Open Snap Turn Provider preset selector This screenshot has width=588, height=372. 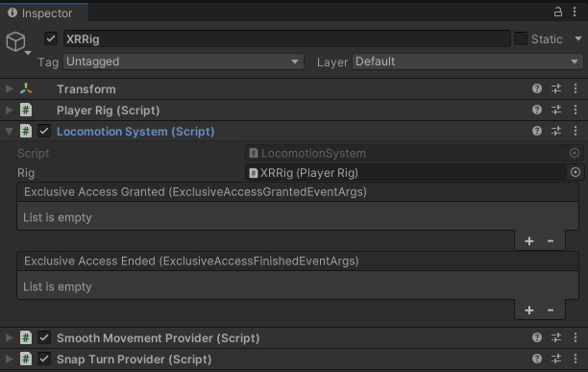point(556,359)
